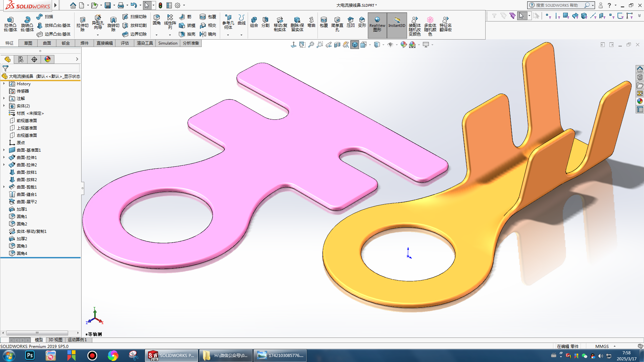The width and height of the screenshot is (644, 362).
Task: Expand the 曲面-基准面1 feature node
Action: coord(4,150)
